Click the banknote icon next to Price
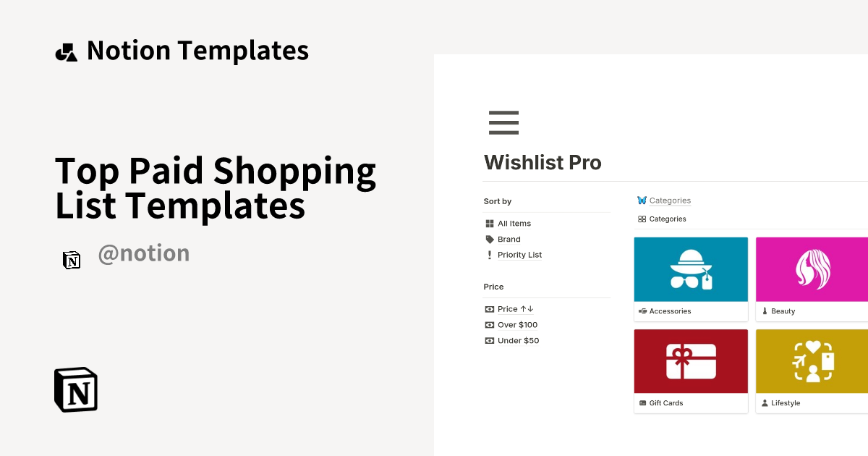Image resolution: width=868 pixels, height=456 pixels. 489,308
